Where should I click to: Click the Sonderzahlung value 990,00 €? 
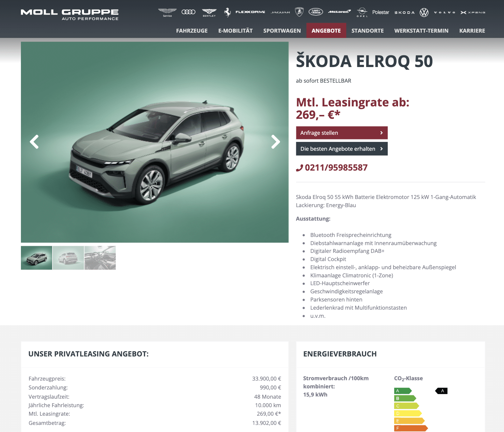coord(270,387)
